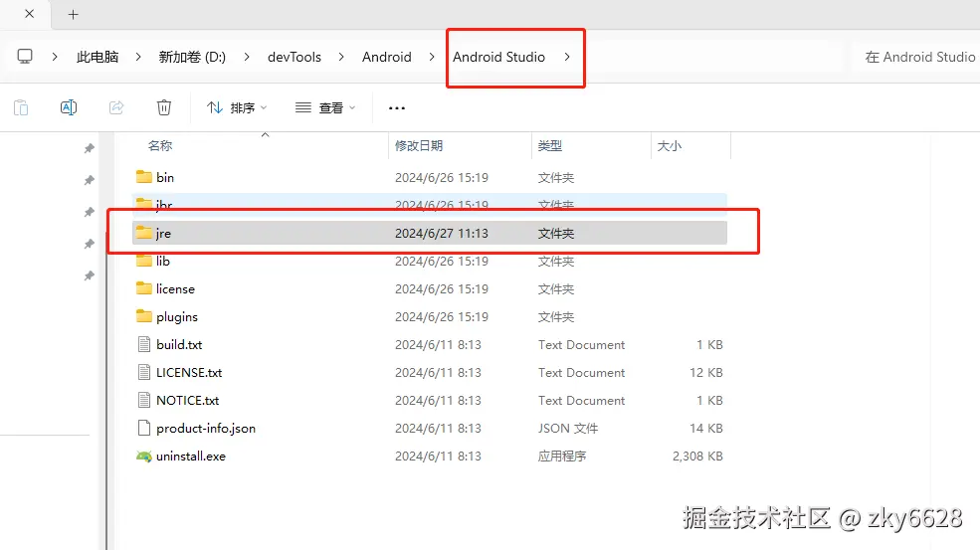The image size is (980, 550).
Task: Open the 排序 sort dropdown
Action: point(237,108)
